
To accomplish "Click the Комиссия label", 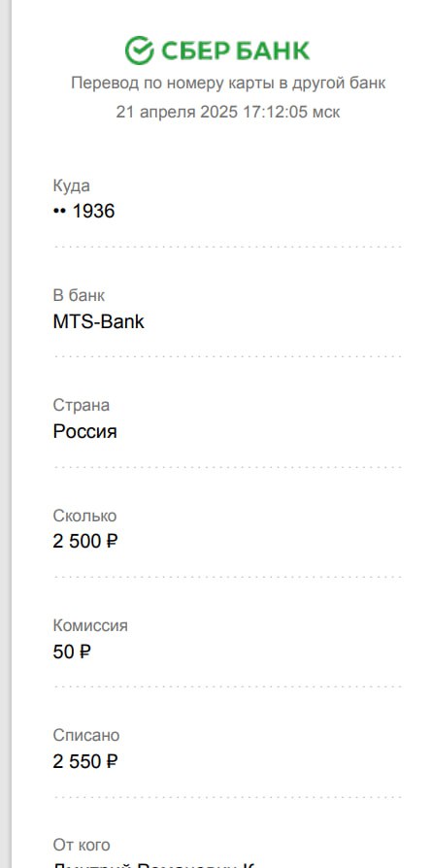I will click(x=90, y=625).
